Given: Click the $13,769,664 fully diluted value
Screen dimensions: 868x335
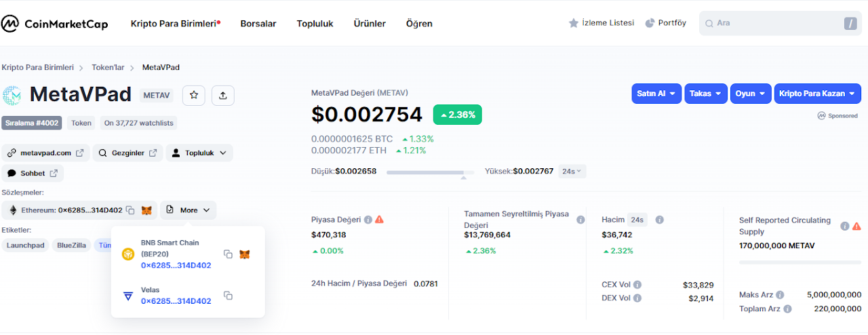Looking at the screenshot, I should tap(488, 235).
